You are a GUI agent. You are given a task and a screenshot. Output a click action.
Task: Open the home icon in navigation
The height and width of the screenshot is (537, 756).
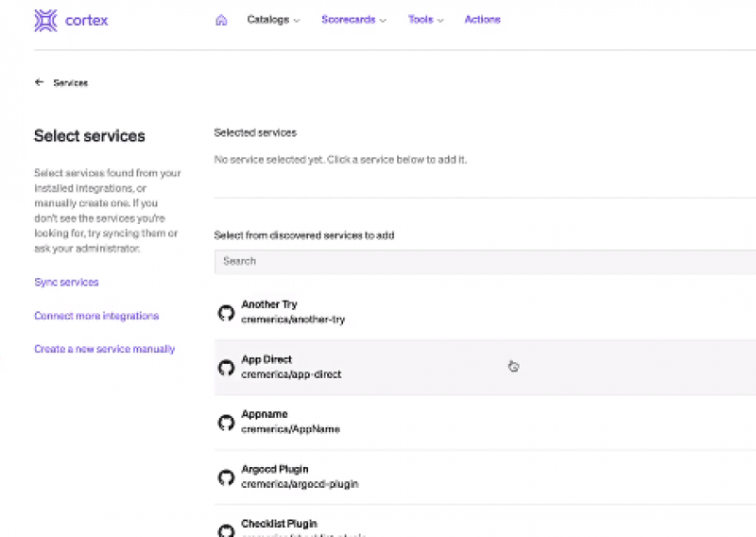click(221, 20)
